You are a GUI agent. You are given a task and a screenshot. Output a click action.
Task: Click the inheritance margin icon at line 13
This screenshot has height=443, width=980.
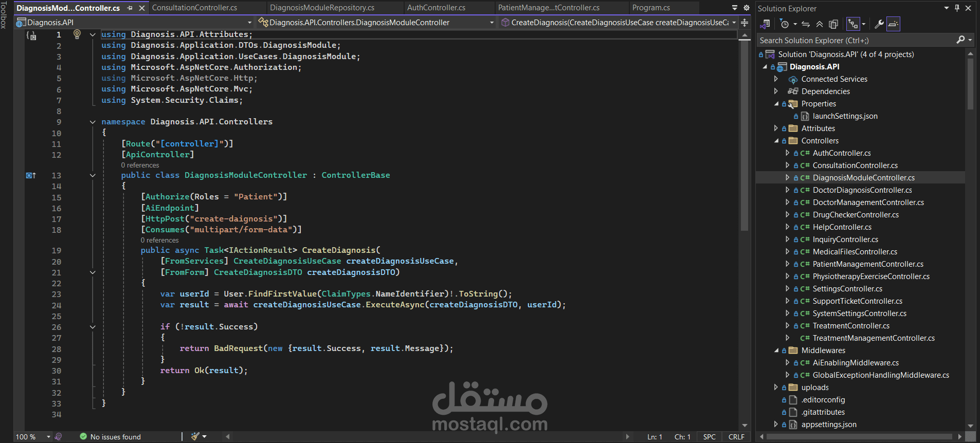[31, 175]
